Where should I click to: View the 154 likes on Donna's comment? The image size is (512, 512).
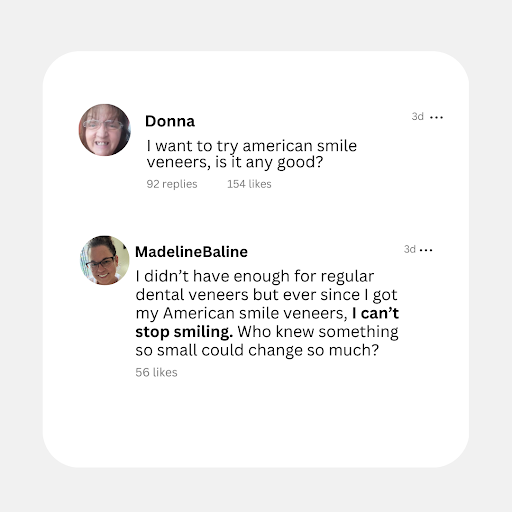click(249, 184)
